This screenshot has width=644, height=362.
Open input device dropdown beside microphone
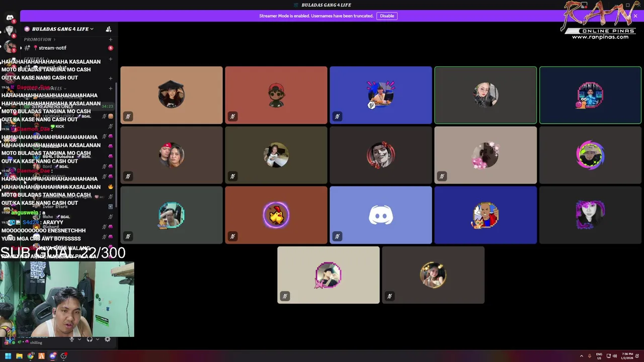click(x=79, y=339)
